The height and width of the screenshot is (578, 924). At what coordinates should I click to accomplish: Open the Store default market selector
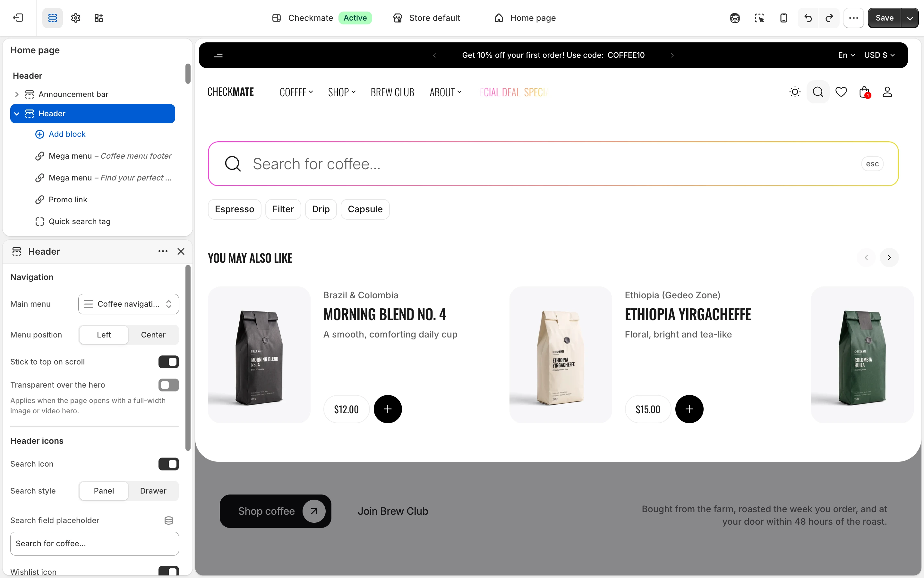pyautogui.click(x=426, y=18)
